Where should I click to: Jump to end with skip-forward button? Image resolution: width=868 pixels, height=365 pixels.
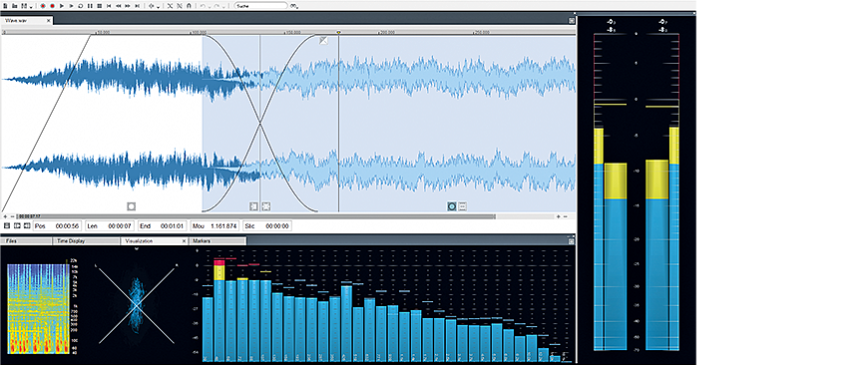click(x=137, y=6)
